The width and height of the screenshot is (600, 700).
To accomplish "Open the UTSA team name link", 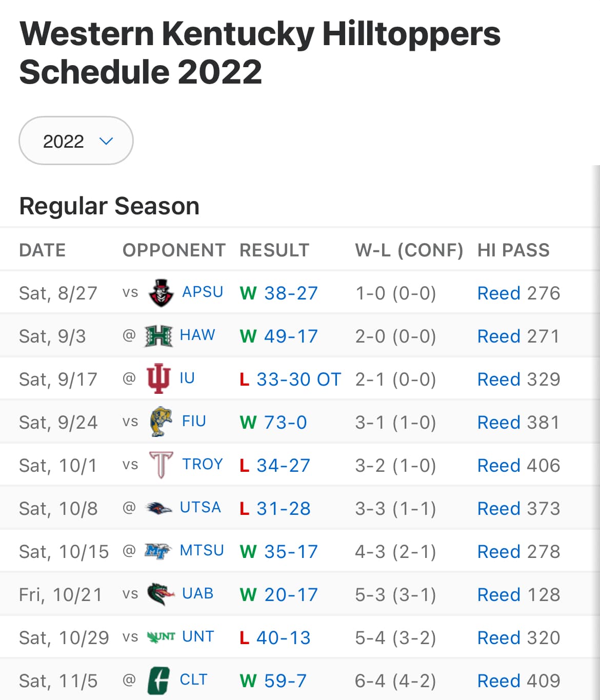I will (x=200, y=507).
